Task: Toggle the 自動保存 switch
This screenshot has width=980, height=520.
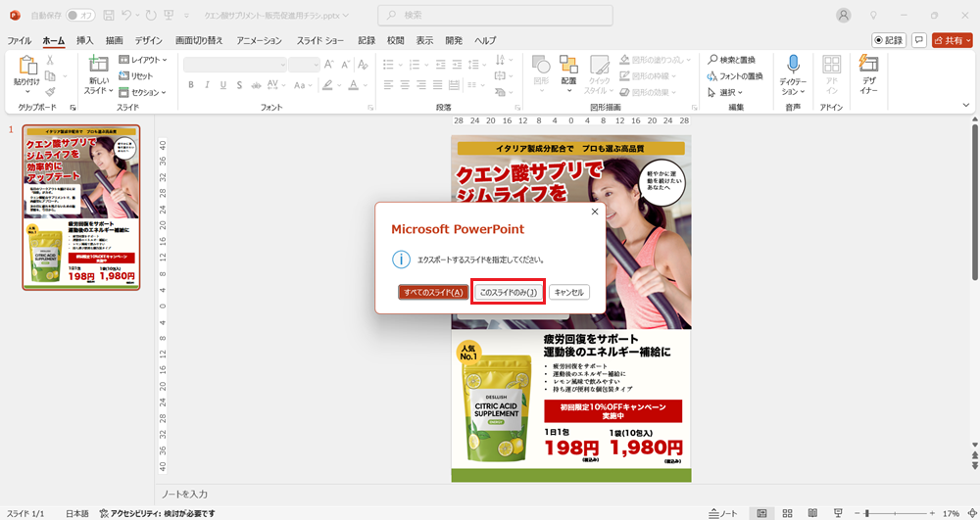Action: pos(80,15)
